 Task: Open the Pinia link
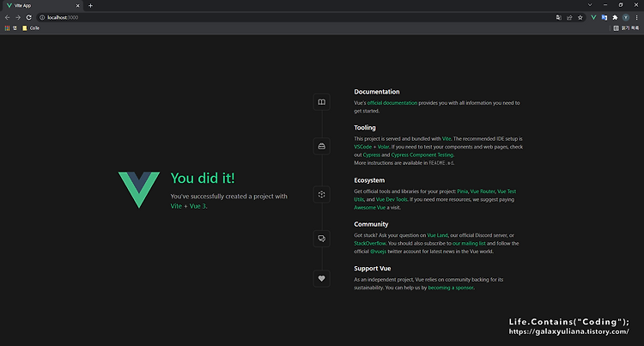tap(463, 191)
